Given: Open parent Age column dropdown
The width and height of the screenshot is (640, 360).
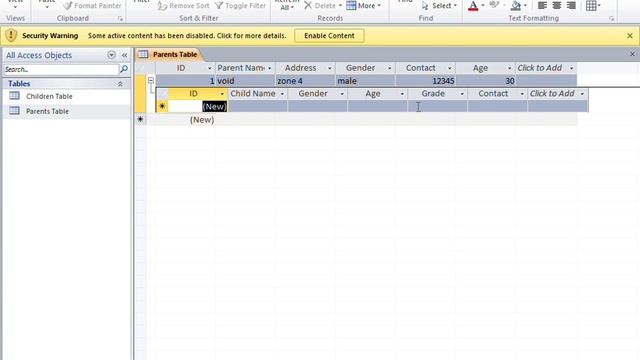Looking at the screenshot, I should (x=509, y=68).
